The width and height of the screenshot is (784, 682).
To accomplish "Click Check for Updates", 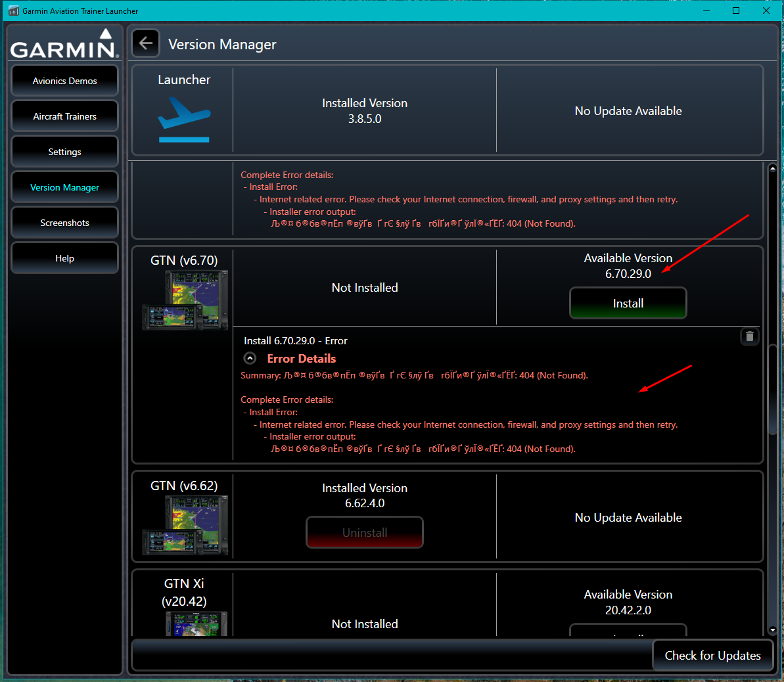I will click(712, 655).
